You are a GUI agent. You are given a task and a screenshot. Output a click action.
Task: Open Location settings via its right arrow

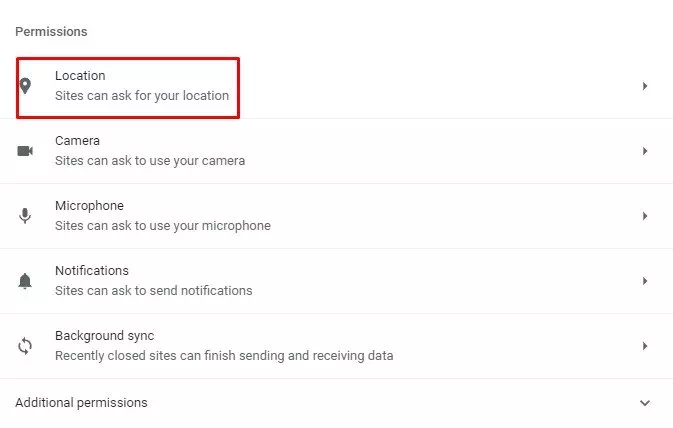tap(645, 86)
